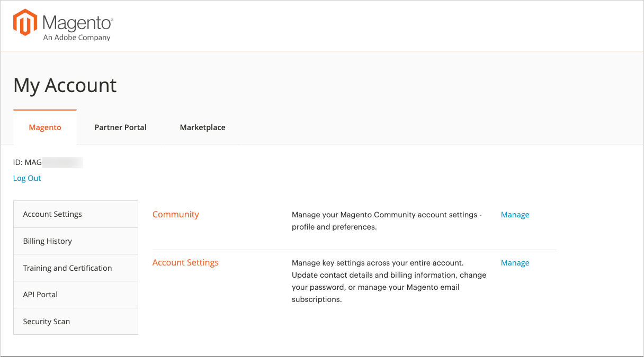Open Security Scan from the sidebar
The height and width of the screenshot is (357, 644).
point(46,322)
